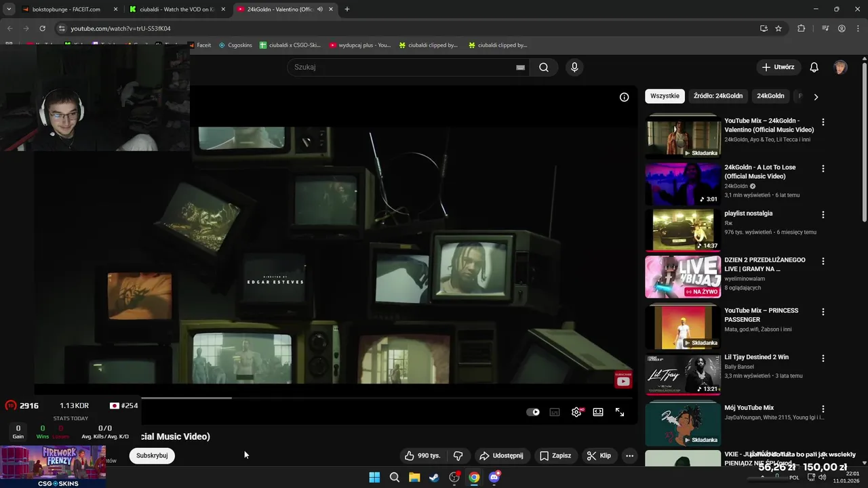Like the video with 990 tys.
The height and width of the screenshot is (488, 868).
tap(422, 455)
